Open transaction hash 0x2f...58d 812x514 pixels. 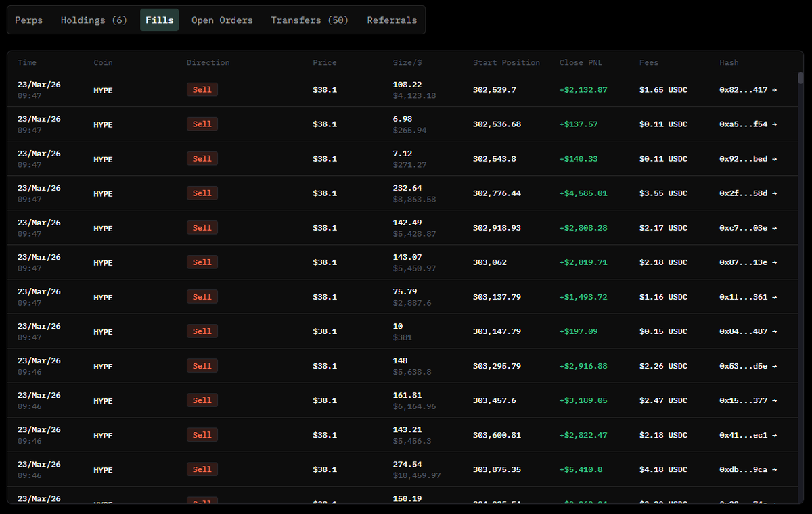748,193
